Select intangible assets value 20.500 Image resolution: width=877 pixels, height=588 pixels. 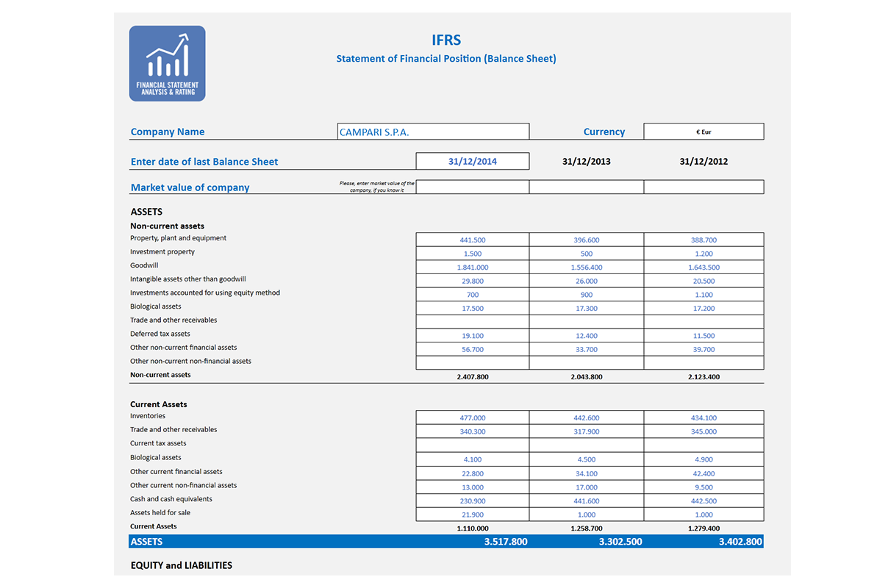click(x=704, y=281)
